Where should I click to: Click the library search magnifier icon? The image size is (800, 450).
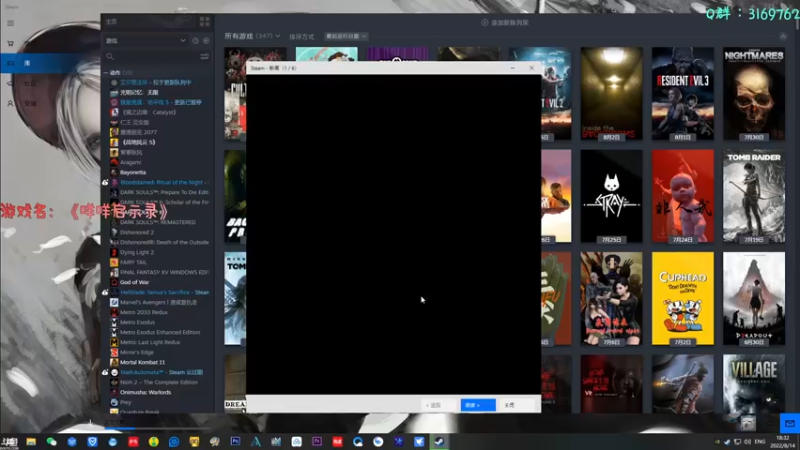pyautogui.click(x=110, y=57)
